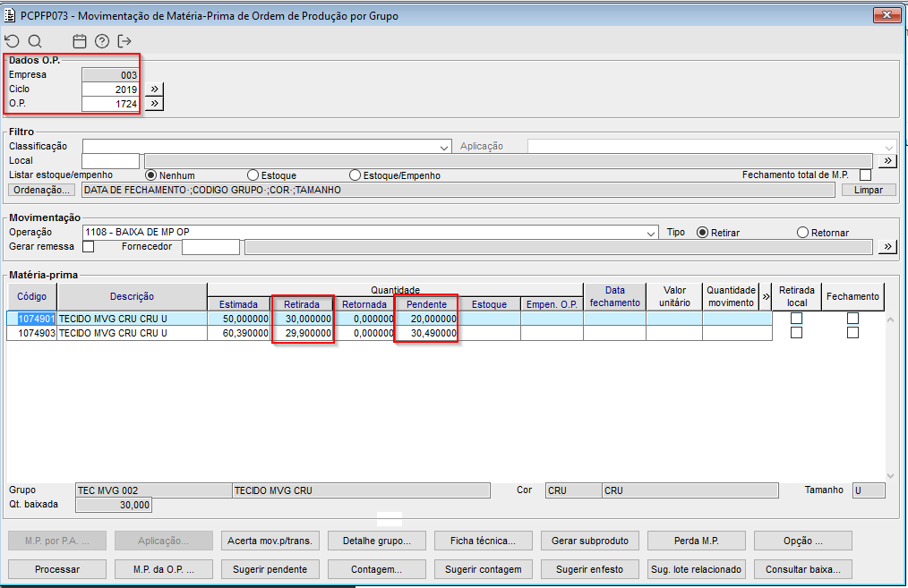
Task: Click the Ciclo input field
Action: 111,89
